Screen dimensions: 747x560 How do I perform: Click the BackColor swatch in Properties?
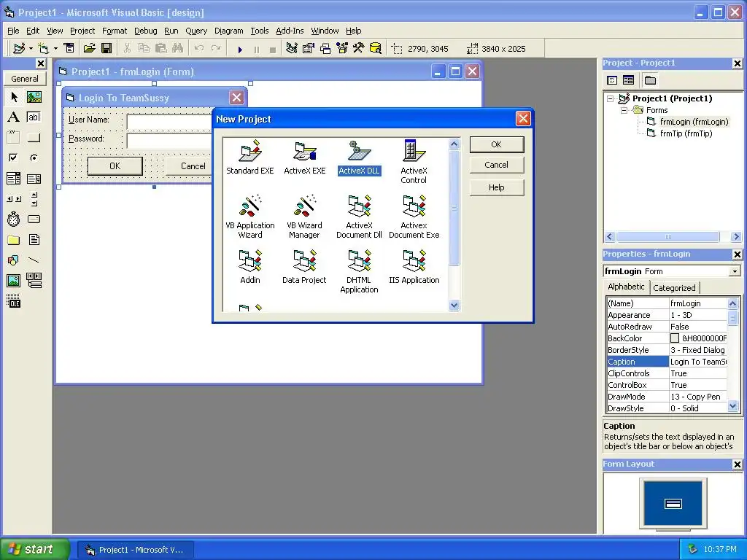(x=675, y=338)
